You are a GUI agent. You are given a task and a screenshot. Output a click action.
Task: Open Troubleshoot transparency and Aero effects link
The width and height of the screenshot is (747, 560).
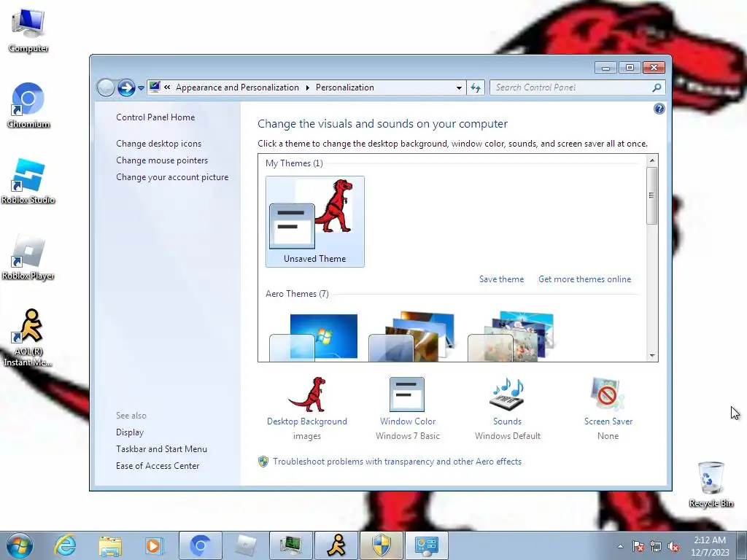[397, 462]
